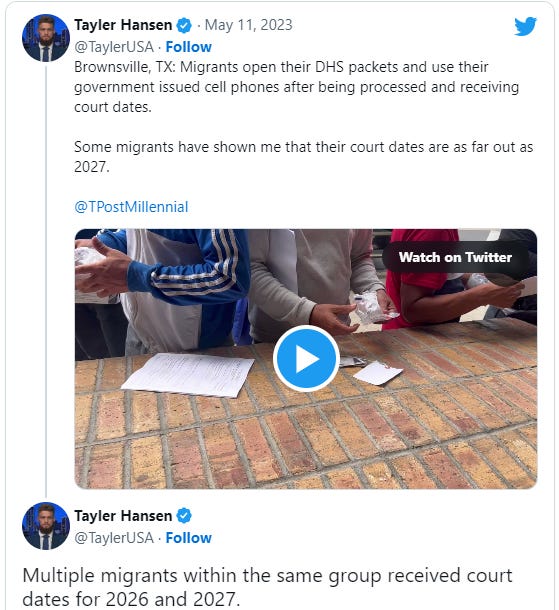Follow @TaylerUSA from the reply tweet
Image resolution: width=559 pixels, height=610 pixels.
click(189, 538)
